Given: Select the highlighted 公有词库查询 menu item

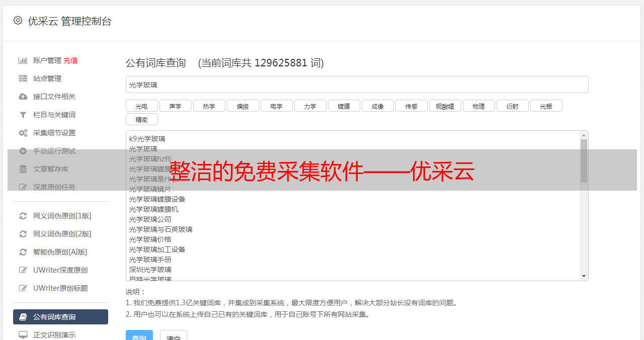Looking at the screenshot, I should [x=60, y=317].
